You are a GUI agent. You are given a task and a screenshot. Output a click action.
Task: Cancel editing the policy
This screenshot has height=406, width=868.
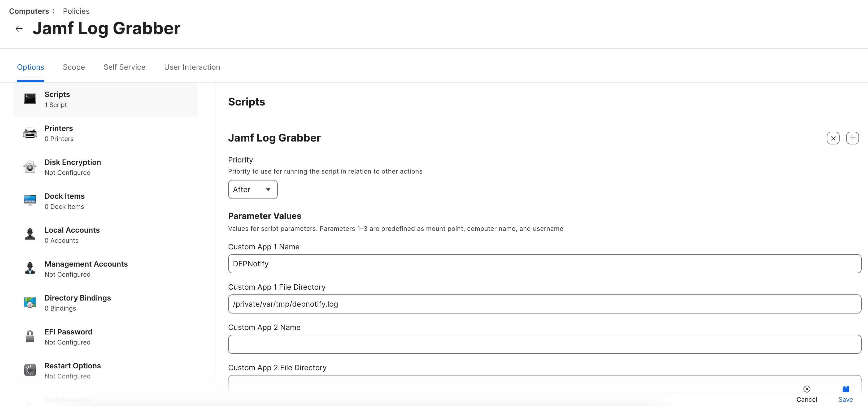pyautogui.click(x=806, y=394)
